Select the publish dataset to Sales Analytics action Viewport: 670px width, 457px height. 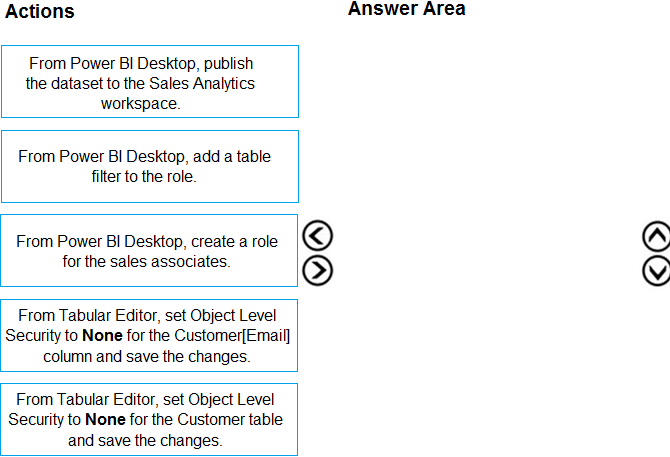click(150, 82)
